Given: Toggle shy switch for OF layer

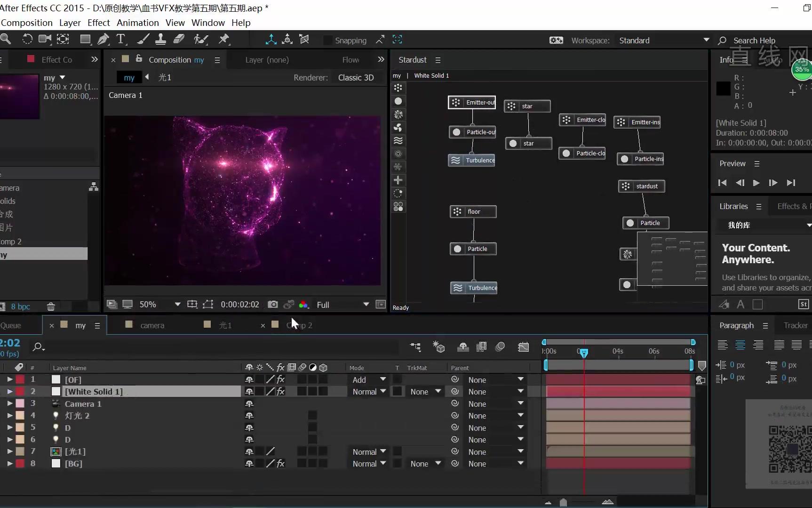Looking at the screenshot, I should coord(249,379).
